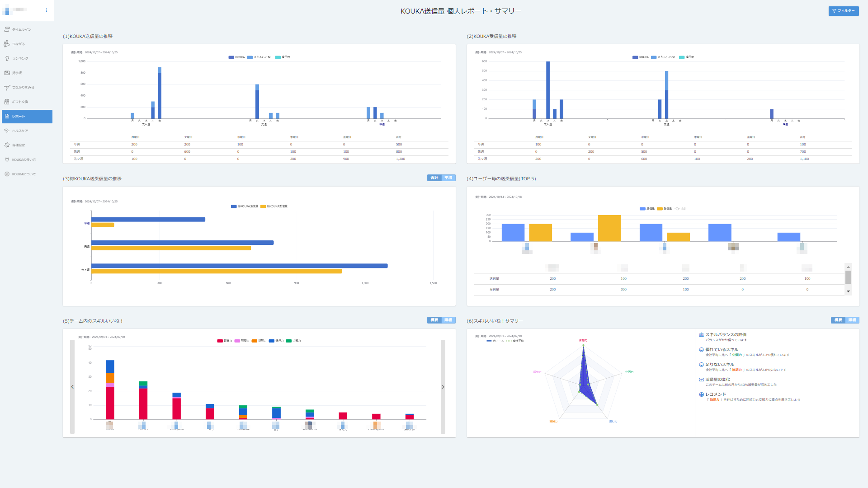This screenshot has height=488, width=868.
Task: Toggle 受信量 yellow legend in TOP 5 chart
Action: point(664,209)
